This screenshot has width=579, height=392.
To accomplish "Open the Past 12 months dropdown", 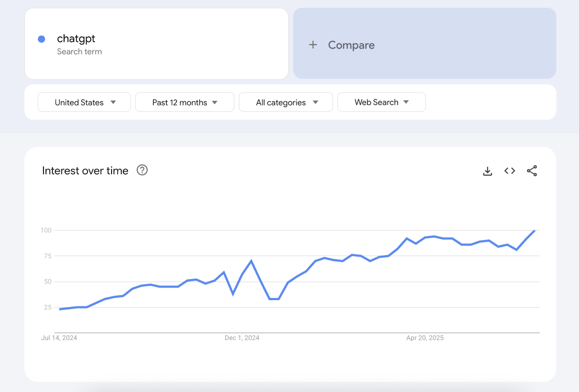I will tap(185, 102).
